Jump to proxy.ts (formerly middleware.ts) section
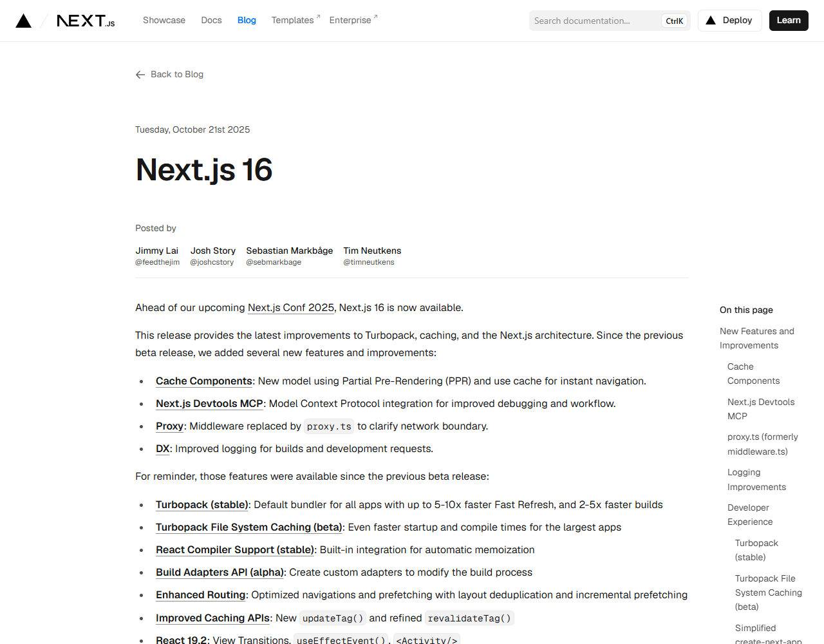The image size is (824, 644). (x=763, y=444)
